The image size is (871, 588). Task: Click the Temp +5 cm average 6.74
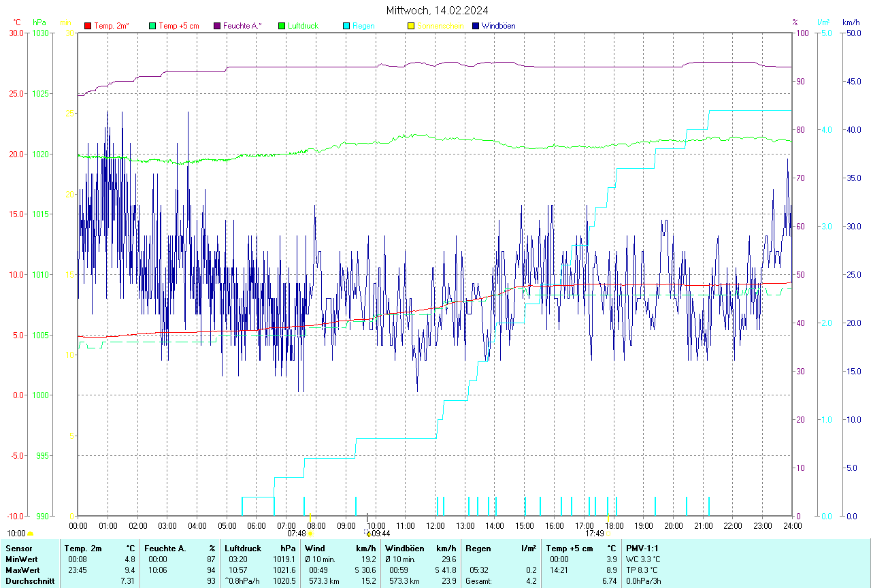coord(609,581)
